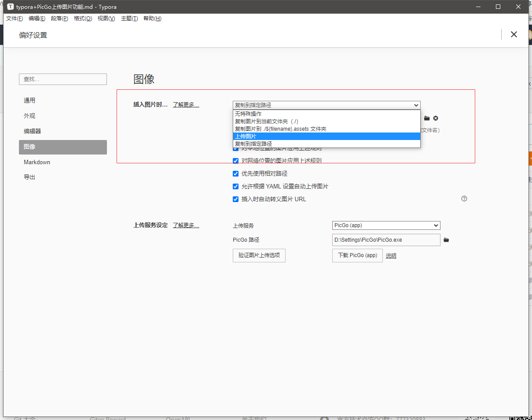The width and height of the screenshot is (532, 420).
Task: Close the preferences panel with X icon
Action: pos(514,34)
